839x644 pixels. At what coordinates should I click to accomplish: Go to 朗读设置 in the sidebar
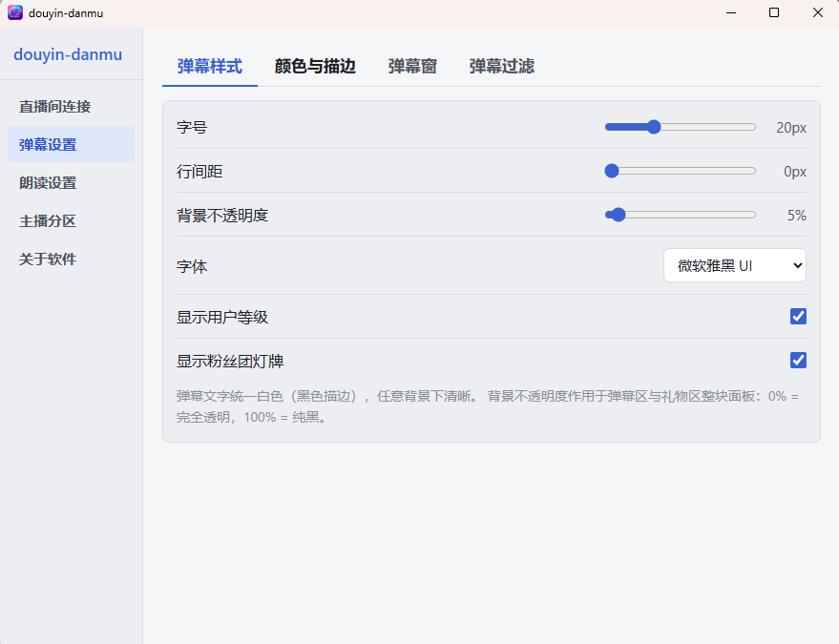tap(72, 183)
